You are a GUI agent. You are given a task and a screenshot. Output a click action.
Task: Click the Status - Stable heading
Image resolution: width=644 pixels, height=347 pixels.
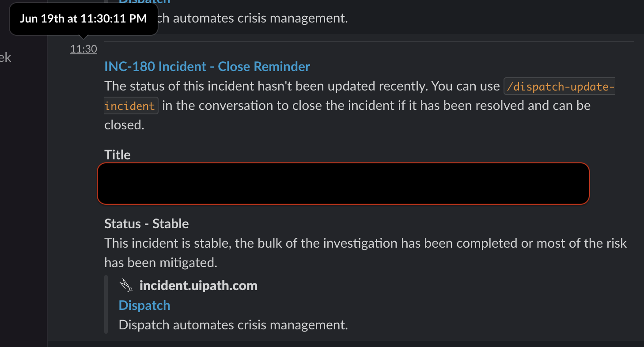click(146, 223)
